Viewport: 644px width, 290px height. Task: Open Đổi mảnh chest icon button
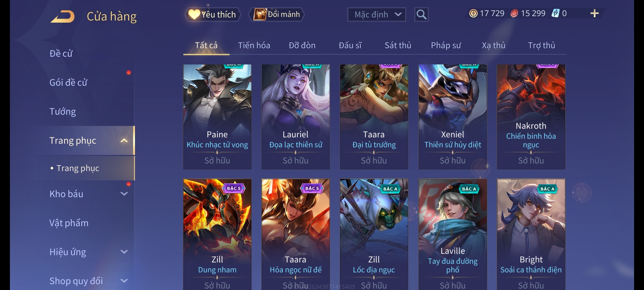coord(277,15)
